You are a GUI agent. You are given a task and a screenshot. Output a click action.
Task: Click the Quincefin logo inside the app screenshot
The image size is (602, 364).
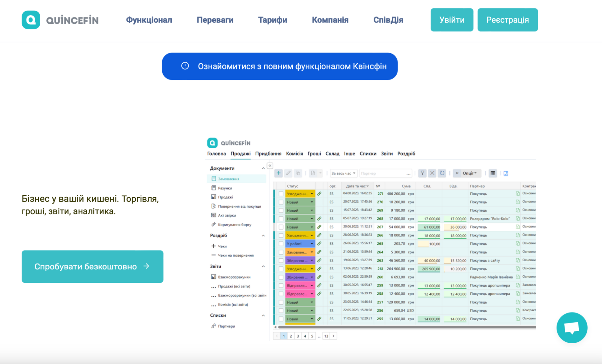pyautogui.click(x=229, y=143)
